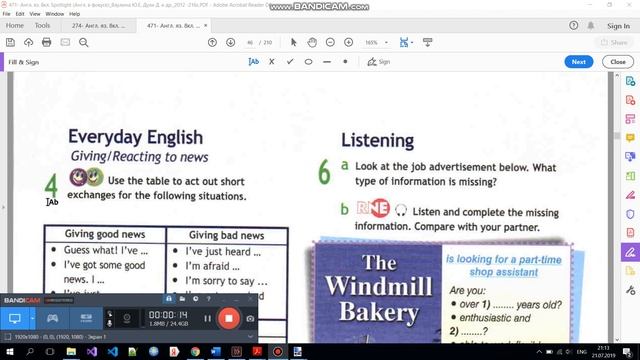The height and width of the screenshot is (360, 640).
Task: Open the View menu
Action: [35, 13]
